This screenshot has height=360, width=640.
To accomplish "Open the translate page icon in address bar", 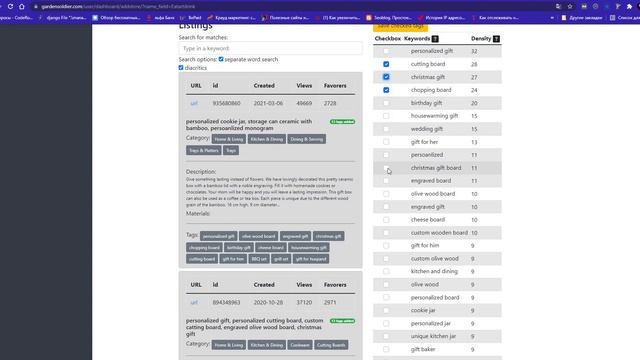I will (x=558, y=7).
